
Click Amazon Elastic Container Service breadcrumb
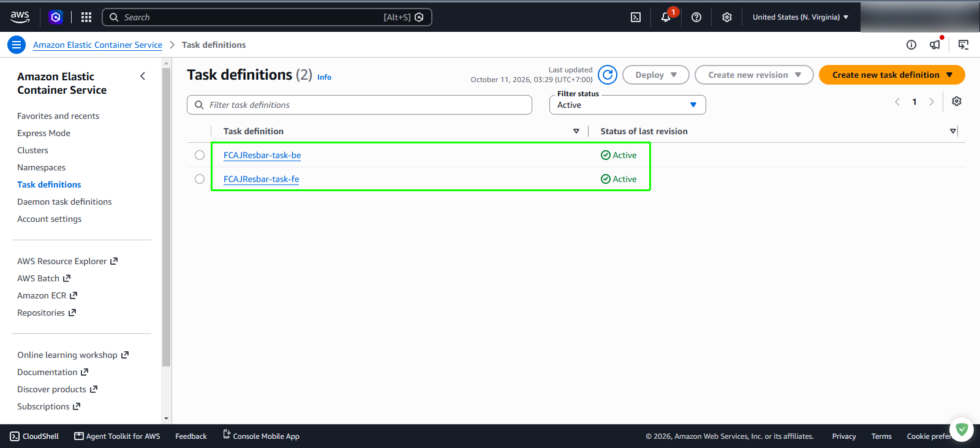point(97,45)
